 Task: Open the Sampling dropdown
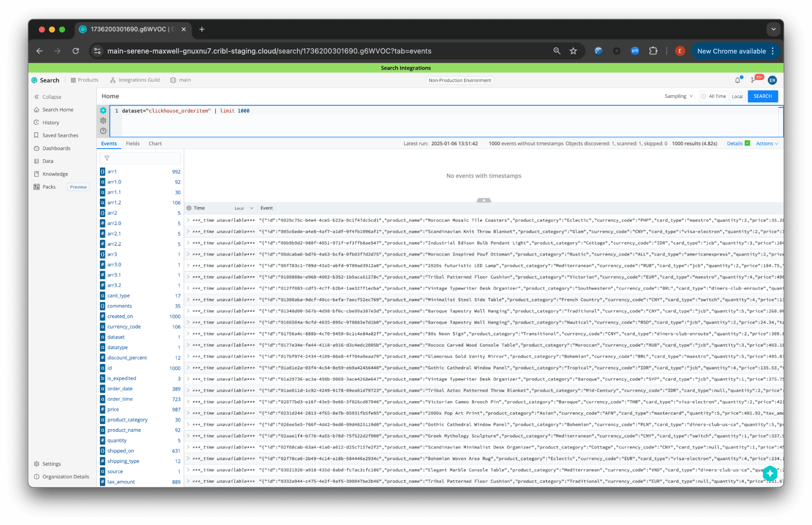678,96
